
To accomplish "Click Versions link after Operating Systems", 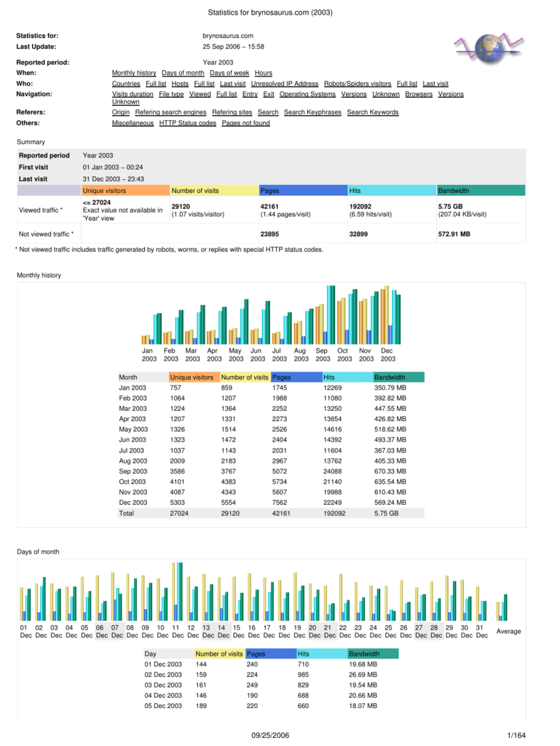I will 354,94.
